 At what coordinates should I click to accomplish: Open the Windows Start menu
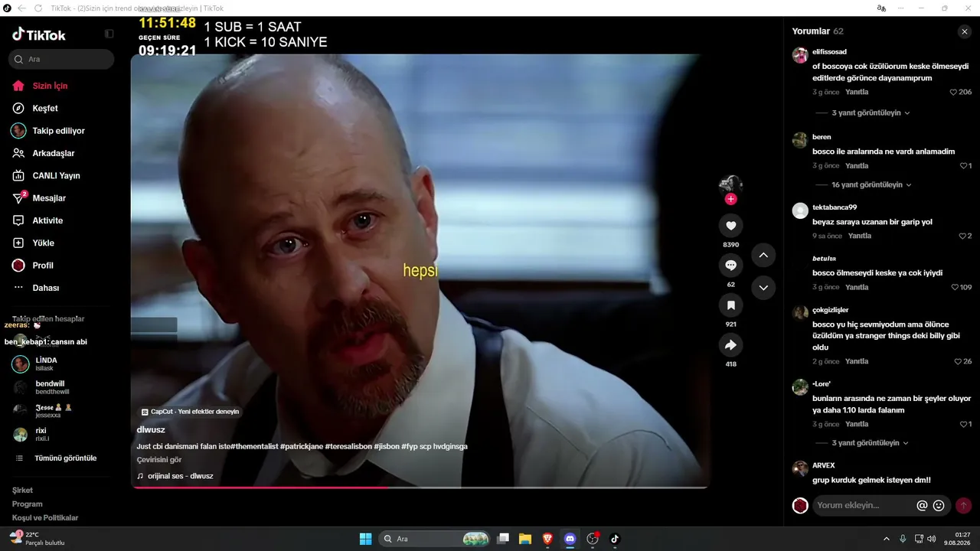365,539
